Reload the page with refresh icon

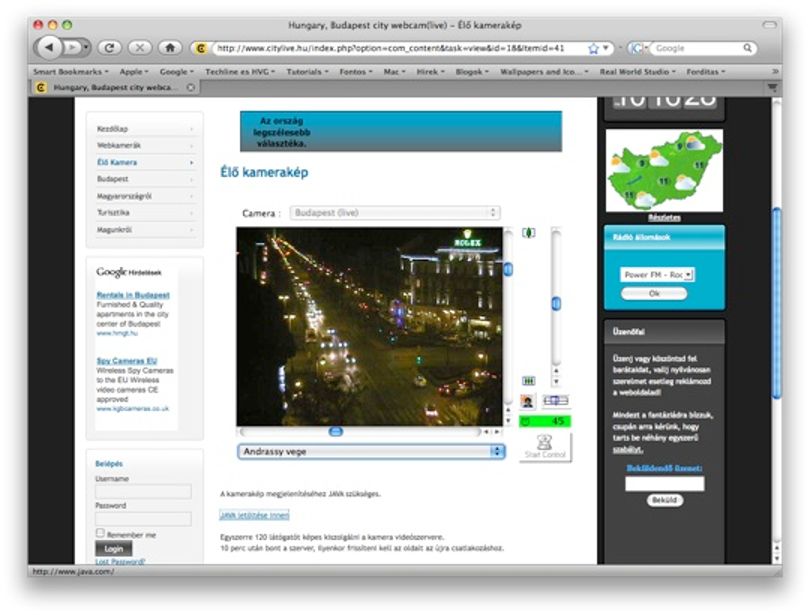click(109, 48)
